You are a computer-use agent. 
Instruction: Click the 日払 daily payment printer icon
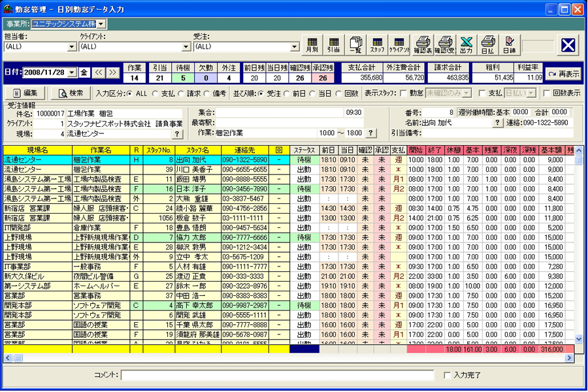click(487, 44)
